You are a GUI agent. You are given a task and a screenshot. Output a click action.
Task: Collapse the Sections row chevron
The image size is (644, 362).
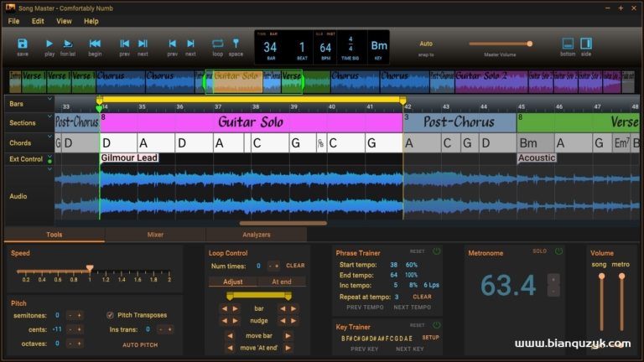tap(49, 116)
